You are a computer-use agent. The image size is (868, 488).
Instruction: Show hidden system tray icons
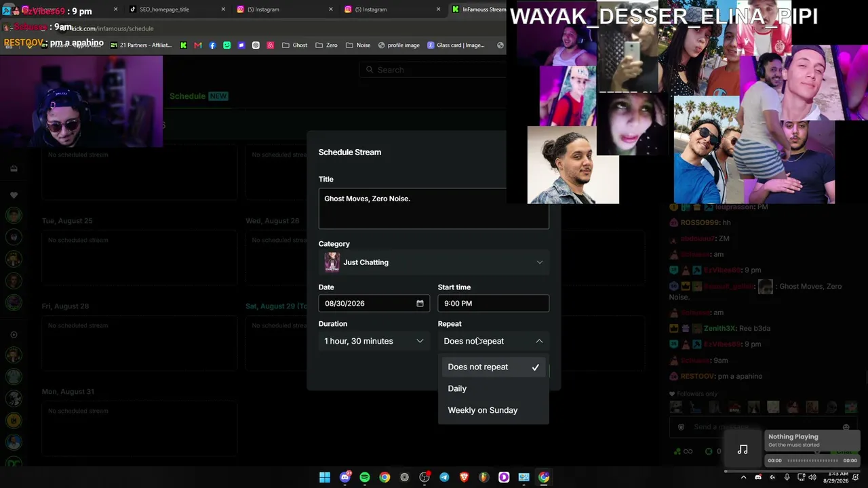click(744, 477)
